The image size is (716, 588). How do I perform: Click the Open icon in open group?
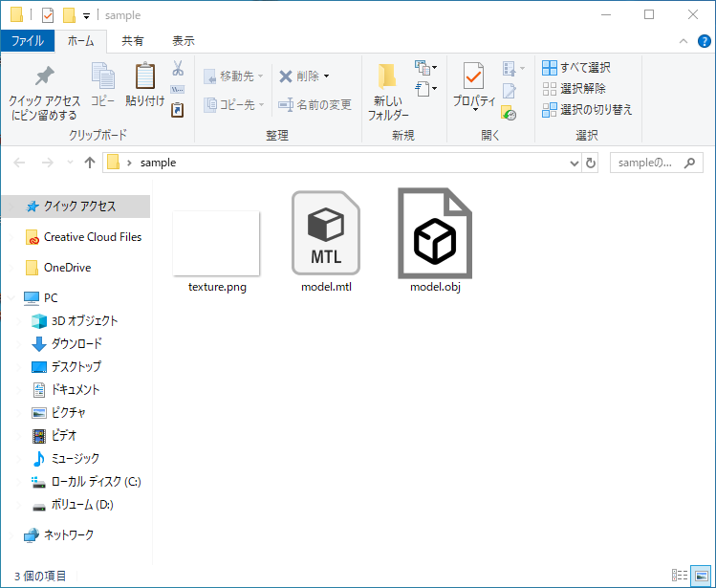[510, 69]
